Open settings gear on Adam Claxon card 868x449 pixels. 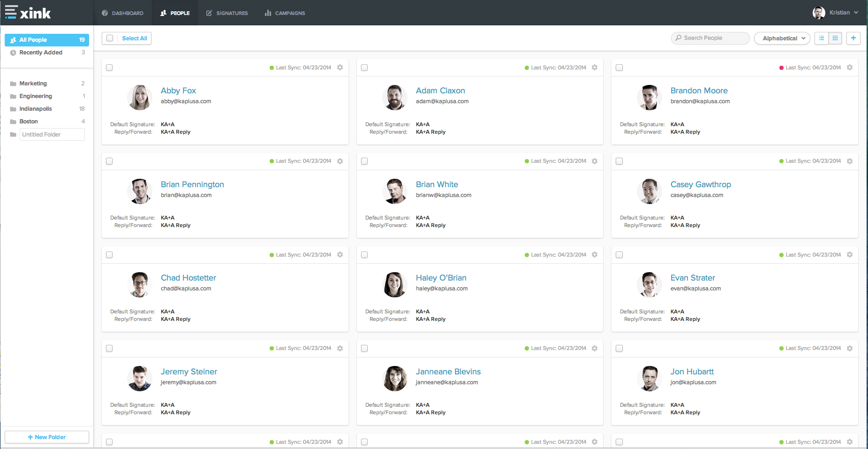tap(595, 68)
